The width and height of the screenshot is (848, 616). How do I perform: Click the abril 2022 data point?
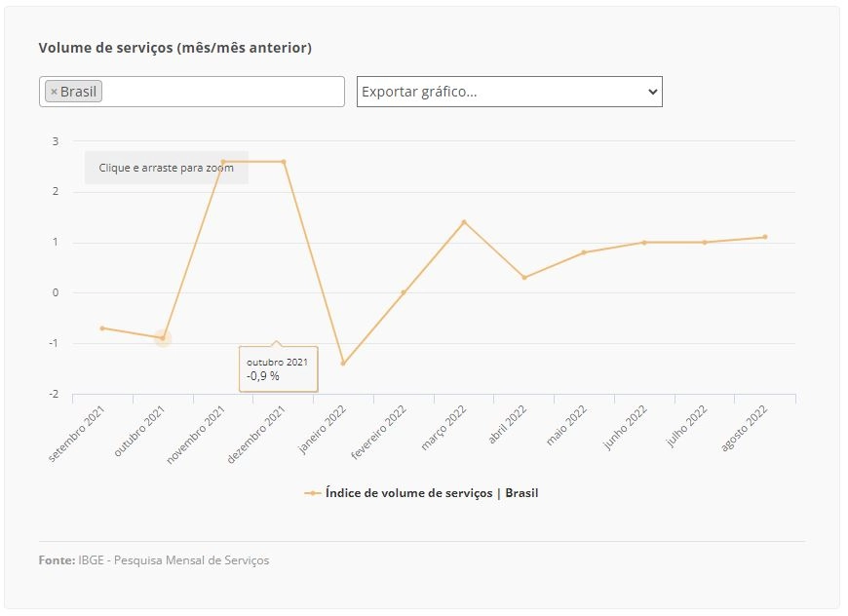tap(524, 278)
